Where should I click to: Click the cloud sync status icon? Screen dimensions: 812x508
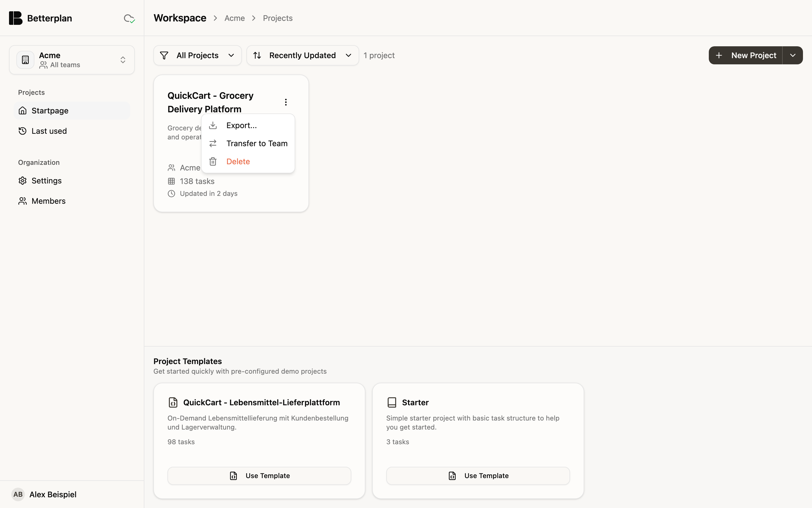[x=129, y=18]
